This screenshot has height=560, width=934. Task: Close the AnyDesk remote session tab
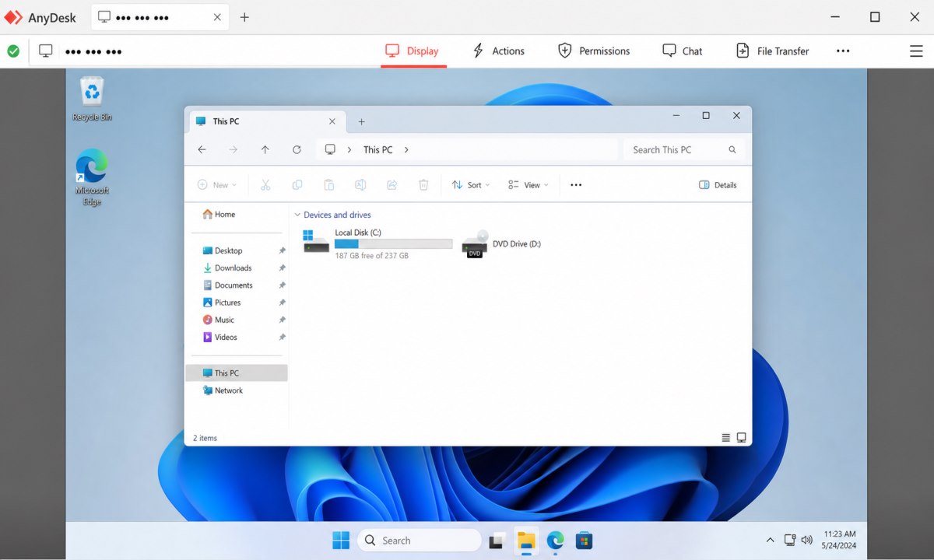point(217,17)
